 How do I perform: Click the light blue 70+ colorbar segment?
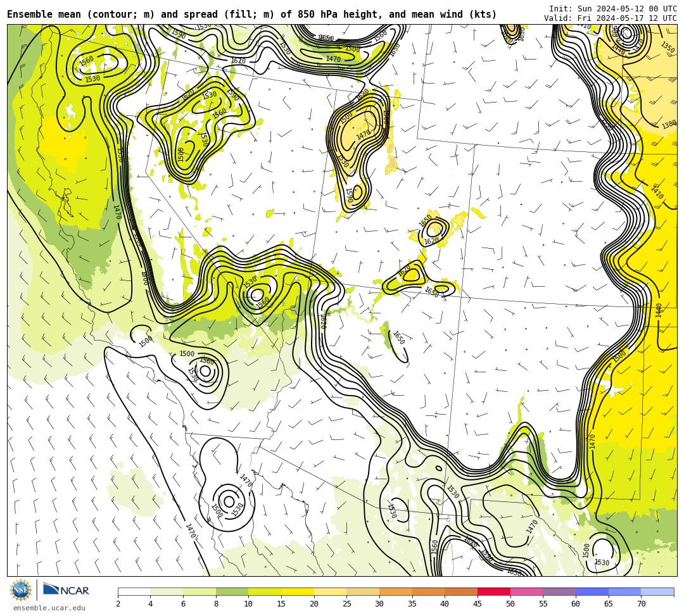point(657,591)
